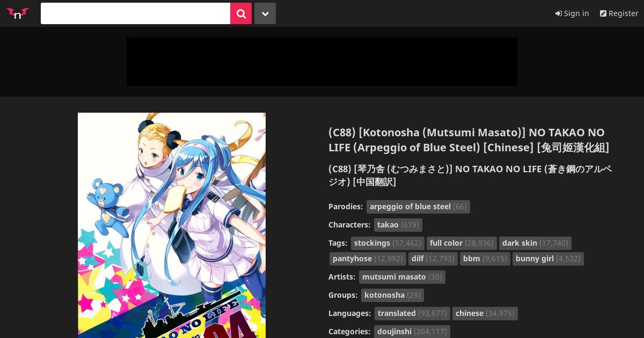Screen dimensions: 644x338
Task: Click the full color tag
Action: 462,243
